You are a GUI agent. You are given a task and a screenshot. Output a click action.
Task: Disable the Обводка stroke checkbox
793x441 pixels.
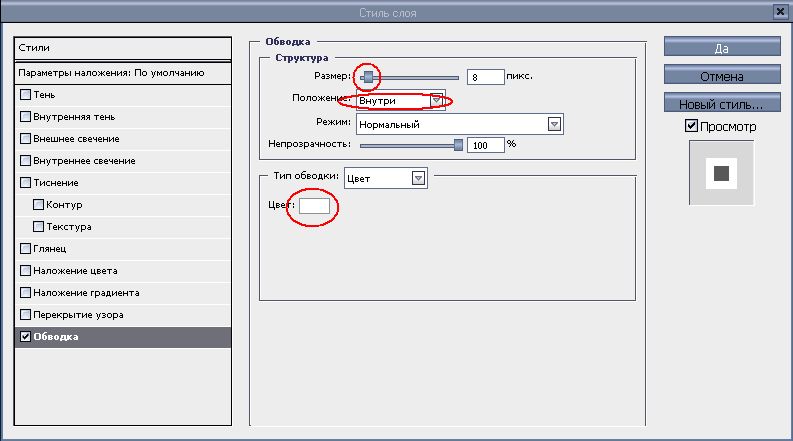pos(25,337)
